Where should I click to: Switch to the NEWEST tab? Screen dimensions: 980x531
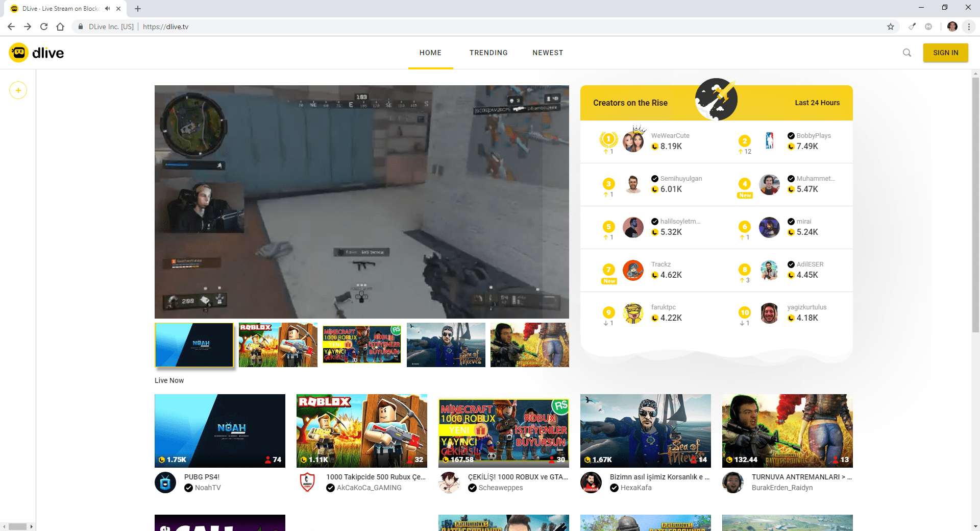click(548, 53)
